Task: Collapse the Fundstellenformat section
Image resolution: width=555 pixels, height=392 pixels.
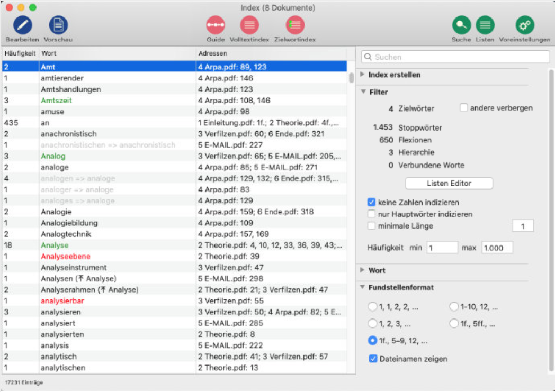Action: 362,287
